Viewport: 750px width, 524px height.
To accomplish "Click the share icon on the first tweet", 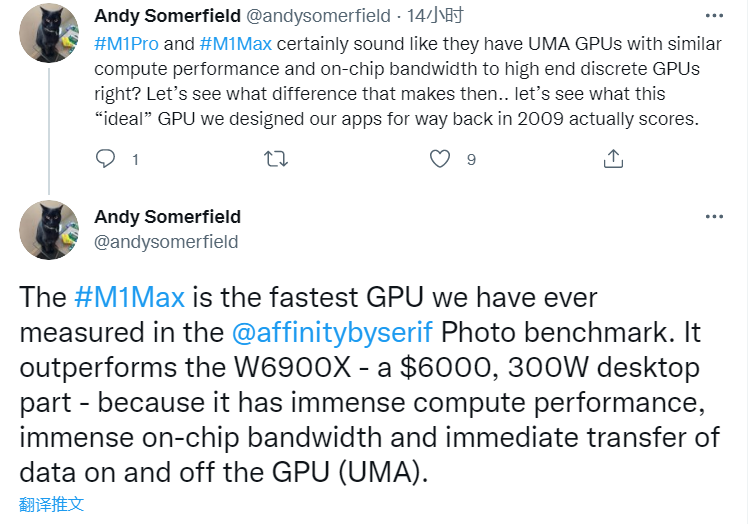I will coord(613,158).
